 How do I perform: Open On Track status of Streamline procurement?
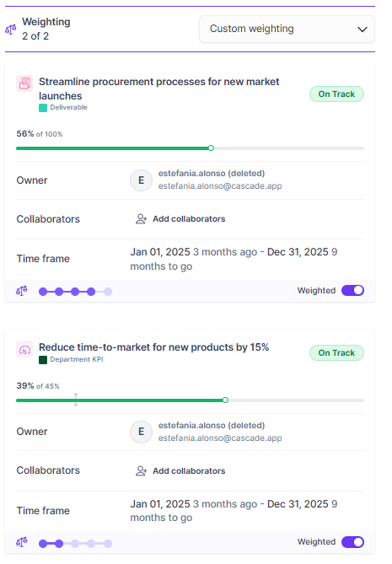(336, 94)
